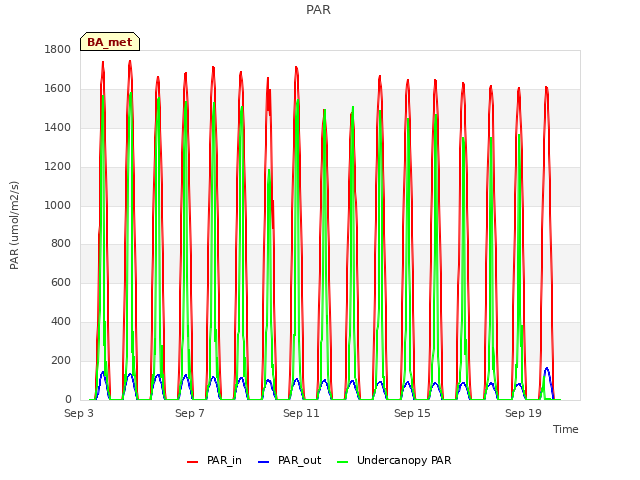The image size is (640, 480).
Task: Click the Sep 11 x-axis tick label
Action: coord(301,413)
